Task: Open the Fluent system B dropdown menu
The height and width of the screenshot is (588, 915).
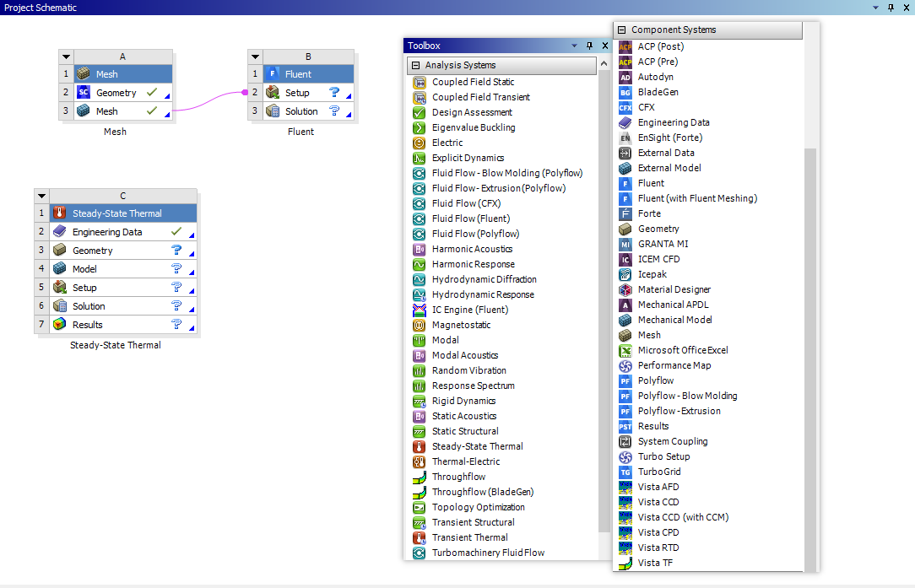Action: click(x=255, y=57)
